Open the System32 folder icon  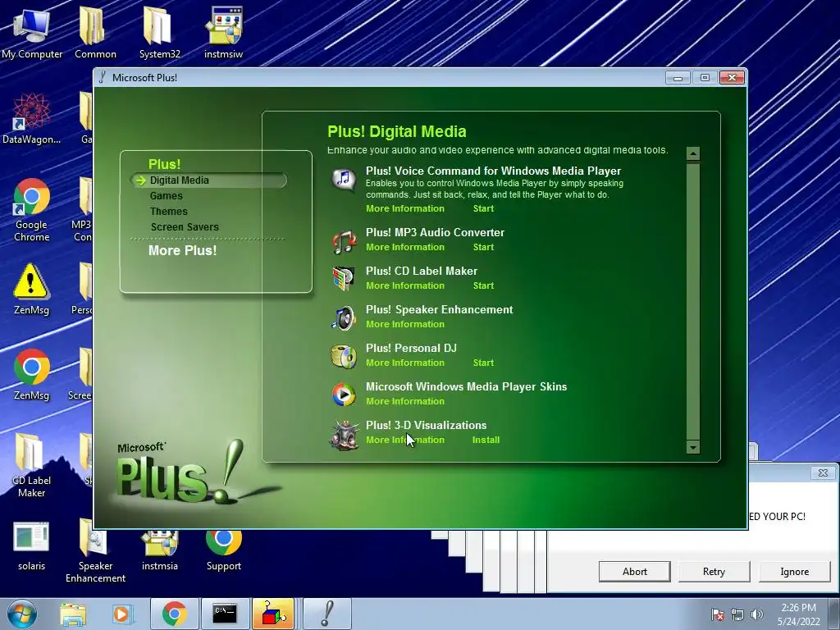pos(159,32)
